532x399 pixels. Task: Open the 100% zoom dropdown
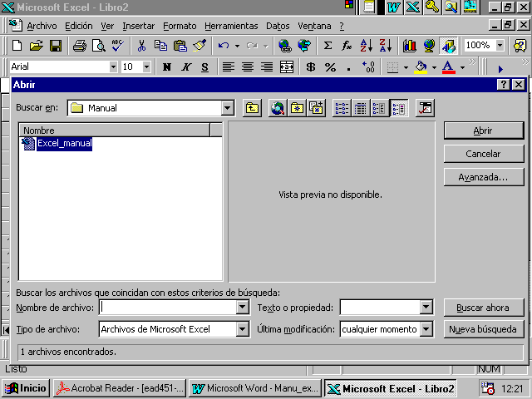[500, 45]
